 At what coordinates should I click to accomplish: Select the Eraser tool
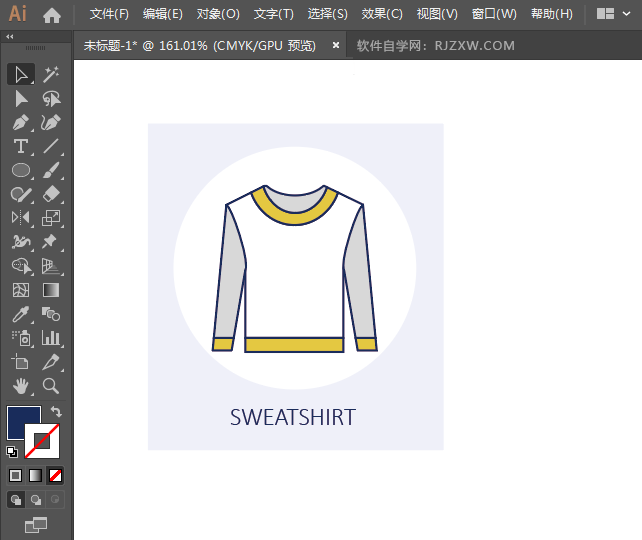click(x=51, y=194)
